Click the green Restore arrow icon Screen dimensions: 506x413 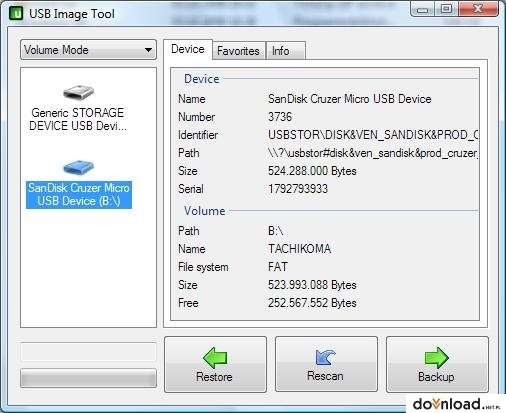(x=215, y=358)
